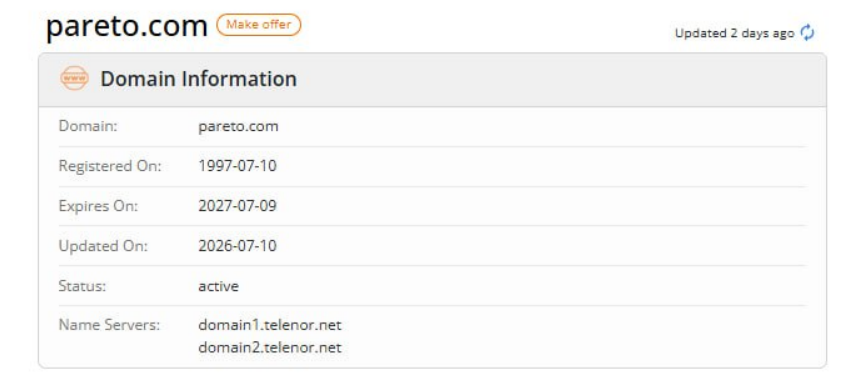Image resolution: width=841 pixels, height=373 pixels.
Task: Select the domain2.telenor.net name server
Action: tap(270, 347)
